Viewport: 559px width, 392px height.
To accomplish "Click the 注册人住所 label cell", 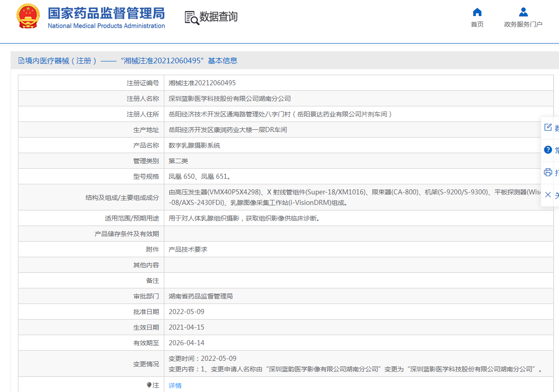I will coord(91,114).
